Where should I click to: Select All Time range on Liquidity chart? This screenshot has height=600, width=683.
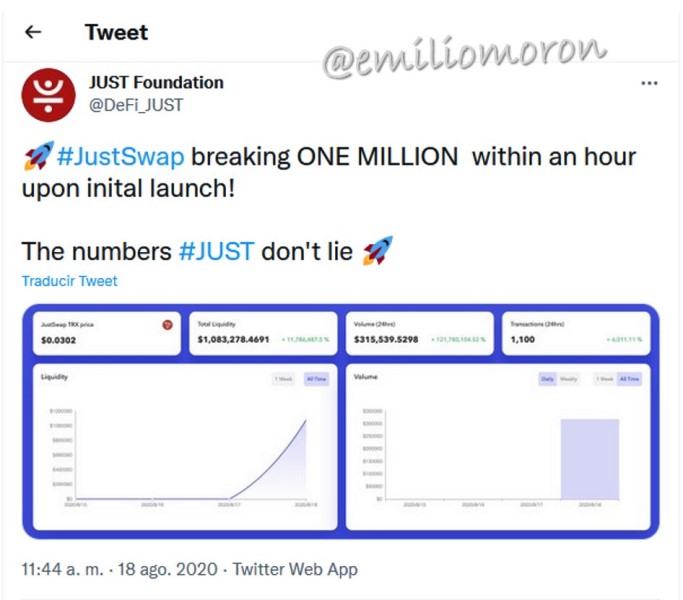[316, 379]
